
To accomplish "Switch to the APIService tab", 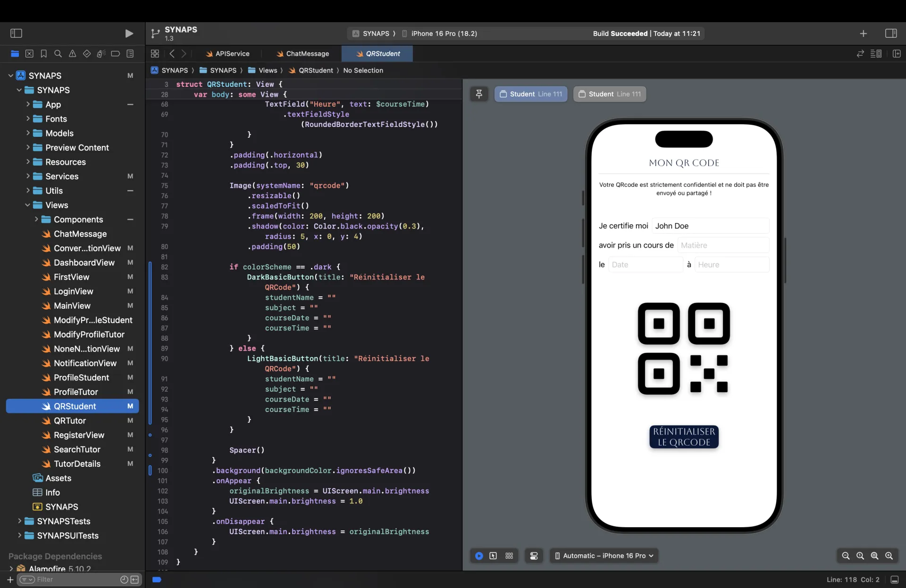I will (x=227, y=54).
